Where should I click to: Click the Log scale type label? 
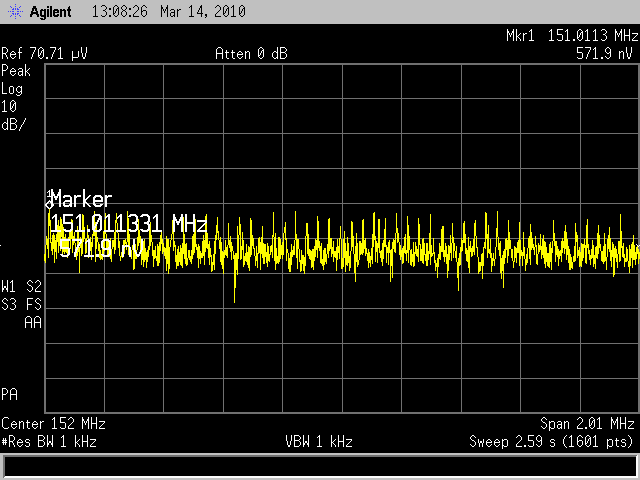[x=13, y=89]
